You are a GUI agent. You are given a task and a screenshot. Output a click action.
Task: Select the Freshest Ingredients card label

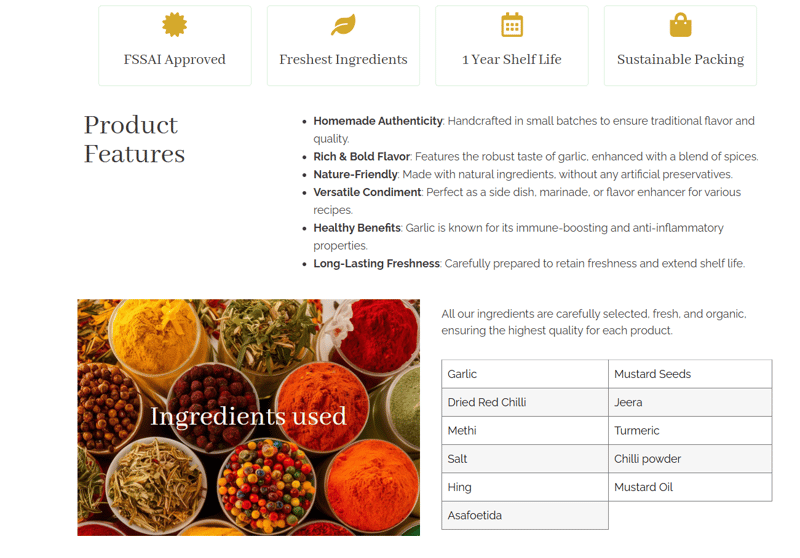pyautogui.click(x=343, y=60)
